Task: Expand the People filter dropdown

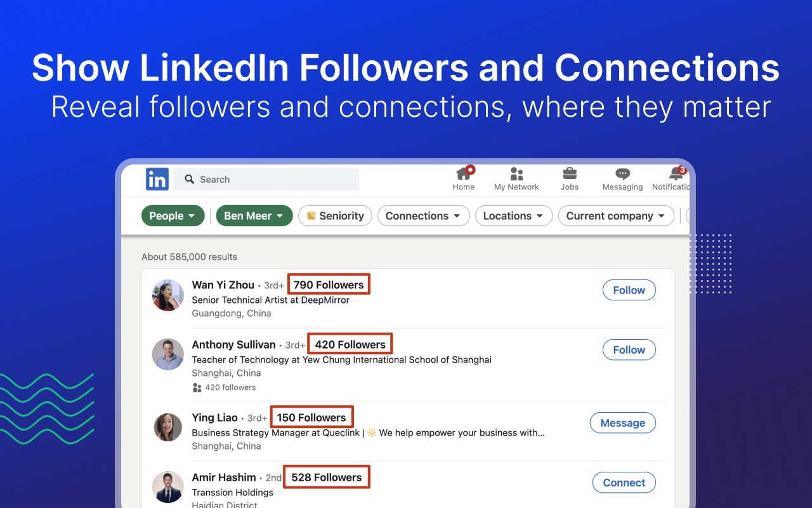Action: click(x=173, y=216)
